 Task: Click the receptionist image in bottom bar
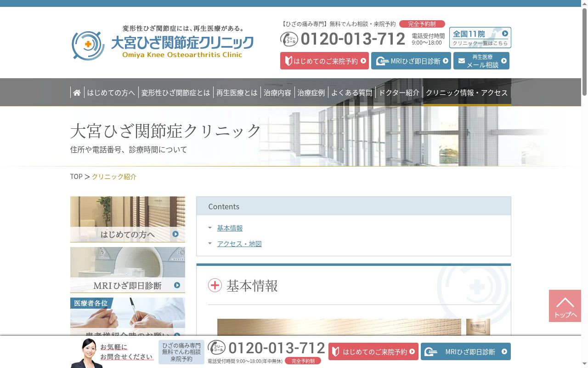pos(85,353)
